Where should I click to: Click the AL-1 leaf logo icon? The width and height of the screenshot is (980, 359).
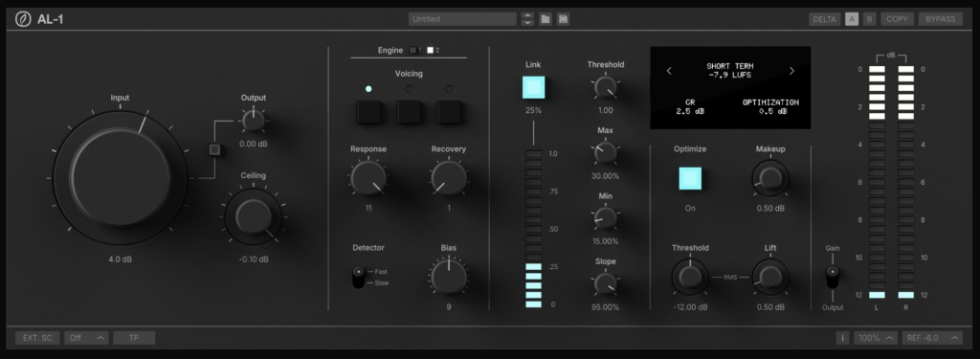point(23,19)
